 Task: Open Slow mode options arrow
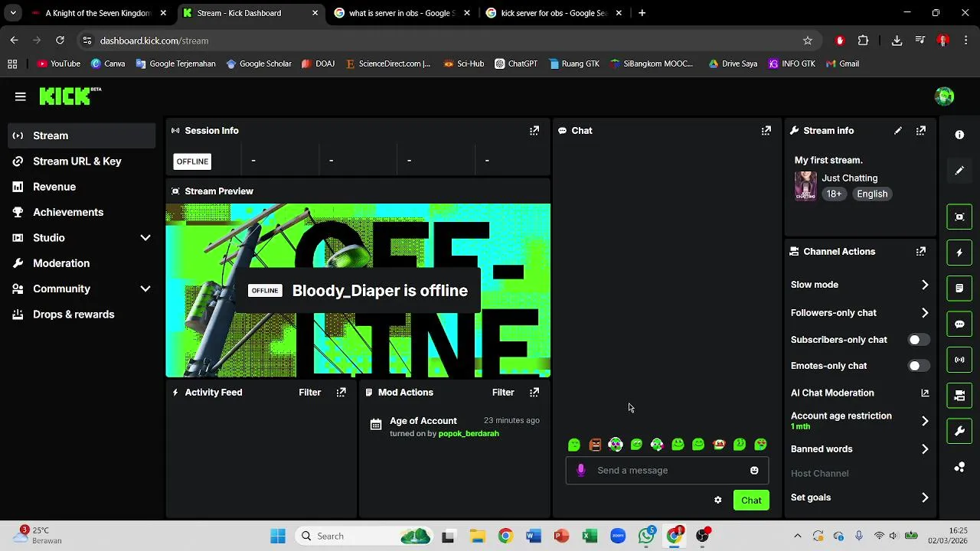click(x=925, y=285)
